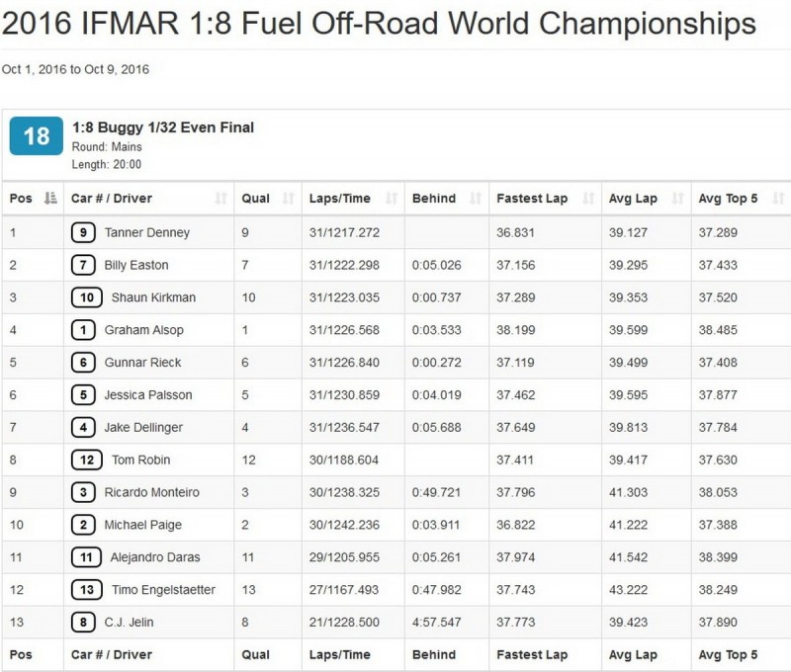
Task: Click car number 10 badge for Shaun Kirkman
Action: (x=87, y=297)
